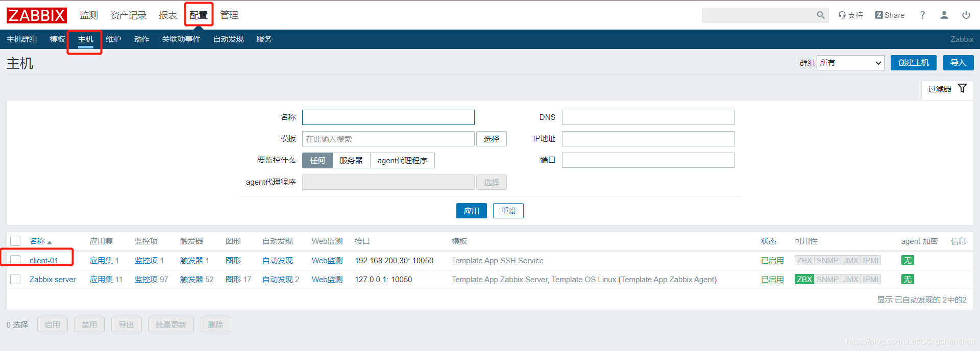
Task: Click JMX availability badge for client-01
Action: click(851, 261)
